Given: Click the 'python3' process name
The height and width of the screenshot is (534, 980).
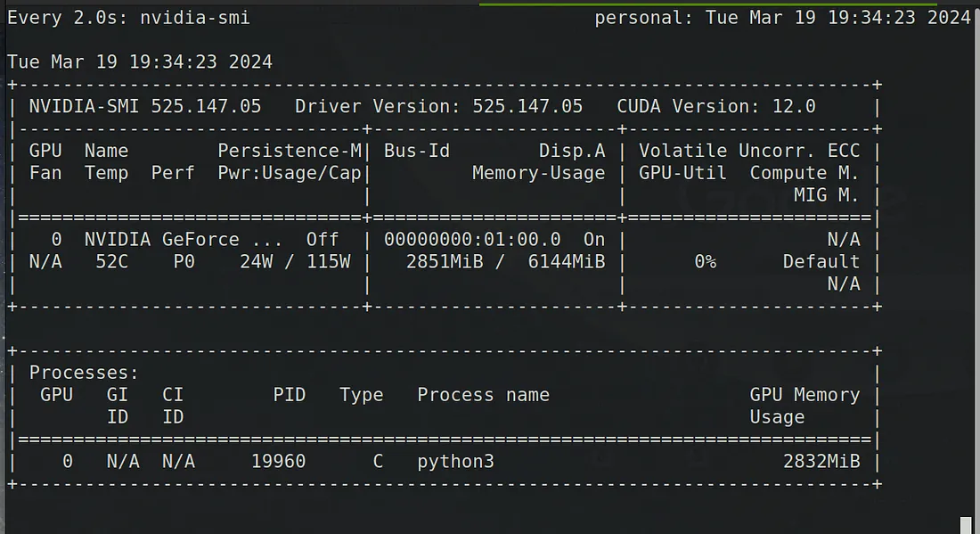Looking at the screenshot, I should tap(455, 462).
